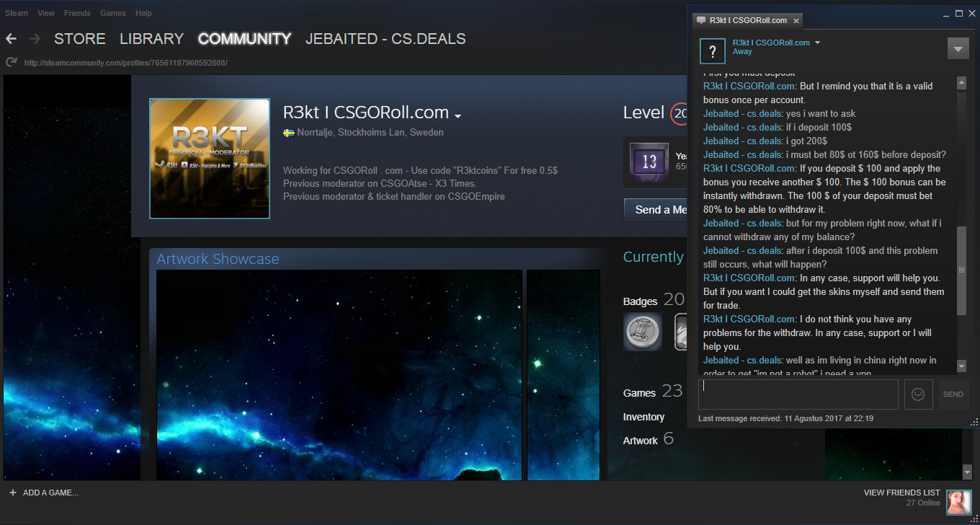
Task: Open the Artwork link
Action: [x=641, y=441]
